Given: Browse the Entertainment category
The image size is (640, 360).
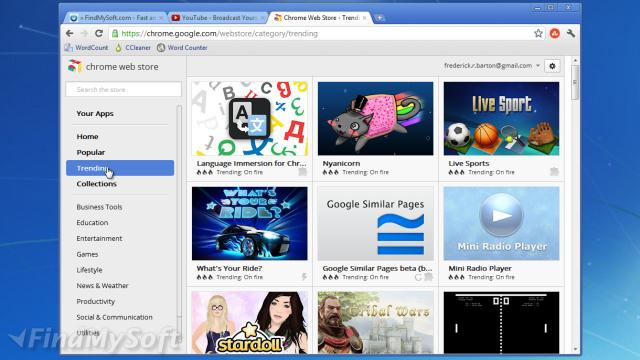Looking at the screenshot, I should (99, 238).
